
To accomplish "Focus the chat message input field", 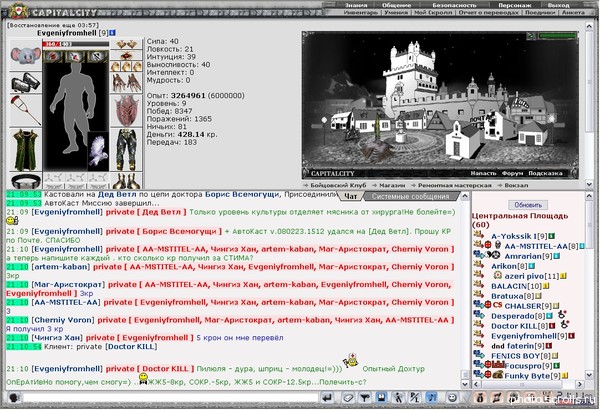I will [171, 398].
